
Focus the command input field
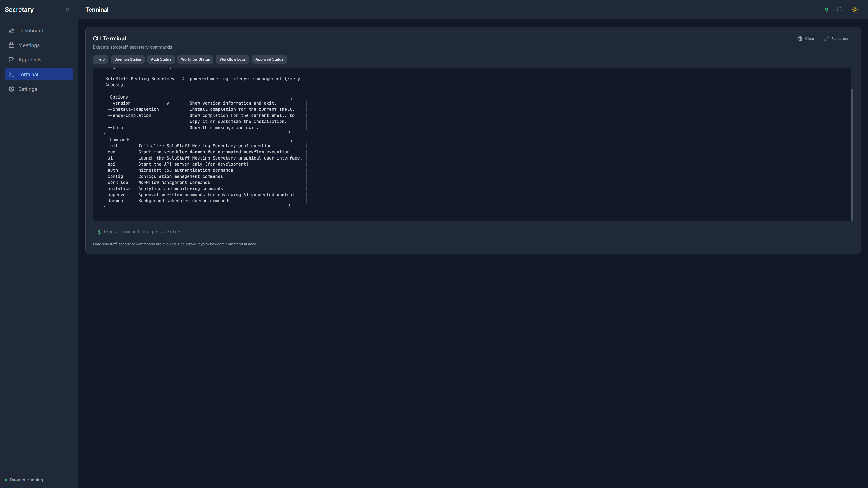coord(303,232)
